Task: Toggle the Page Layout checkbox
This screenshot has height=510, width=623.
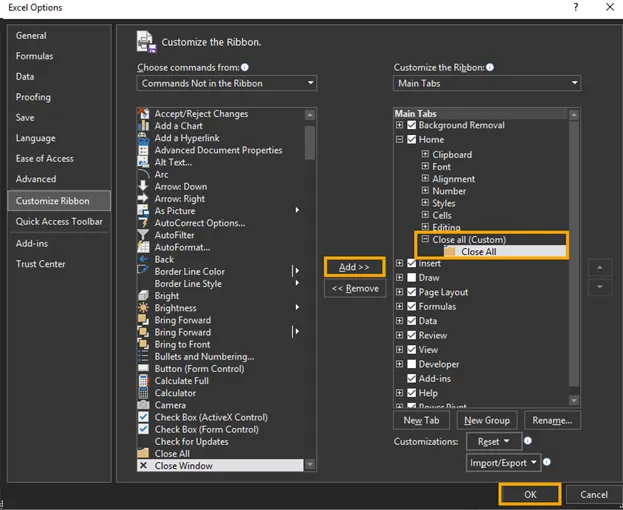Action: click(x=412, y=292)
